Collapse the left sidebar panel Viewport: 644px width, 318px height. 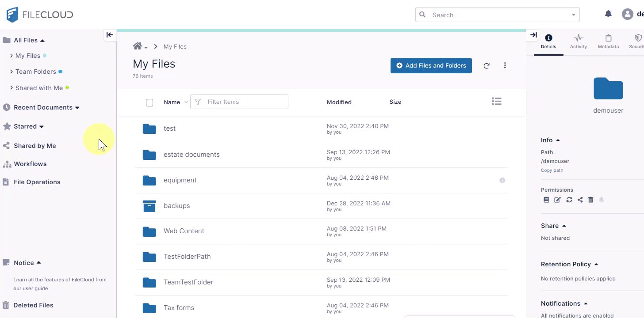110,35
